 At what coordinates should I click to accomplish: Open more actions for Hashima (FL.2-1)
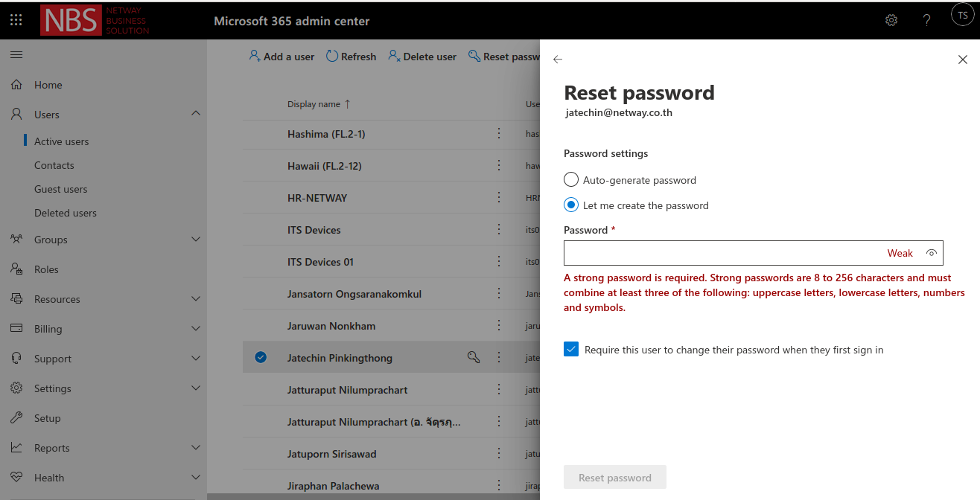[x=499, y=134]
